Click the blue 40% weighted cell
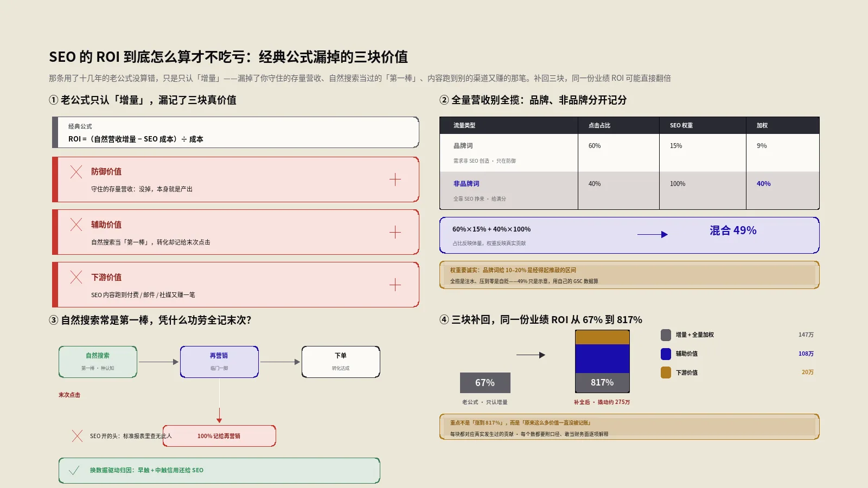 764,184
